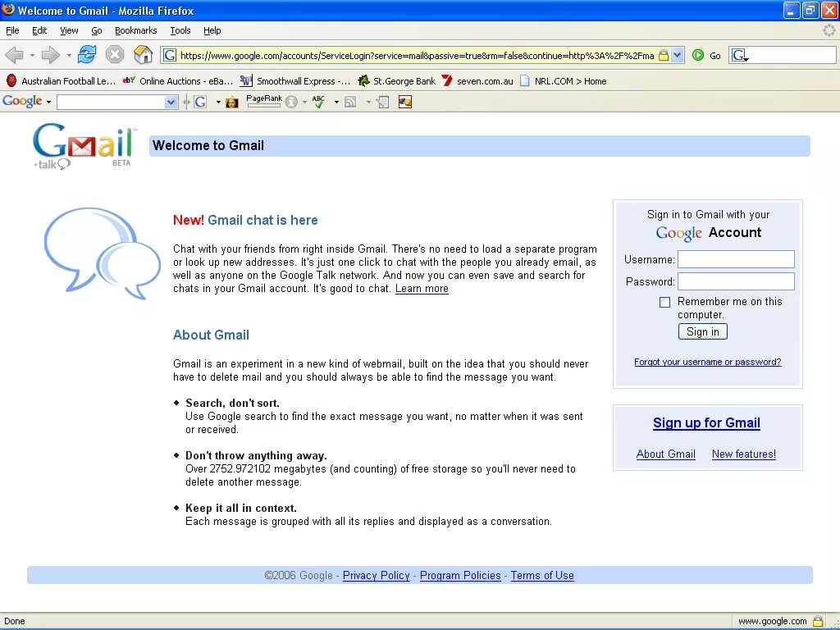Open the File menu
The height and width of the screenshot is (630, 840).
click(12, 30)
